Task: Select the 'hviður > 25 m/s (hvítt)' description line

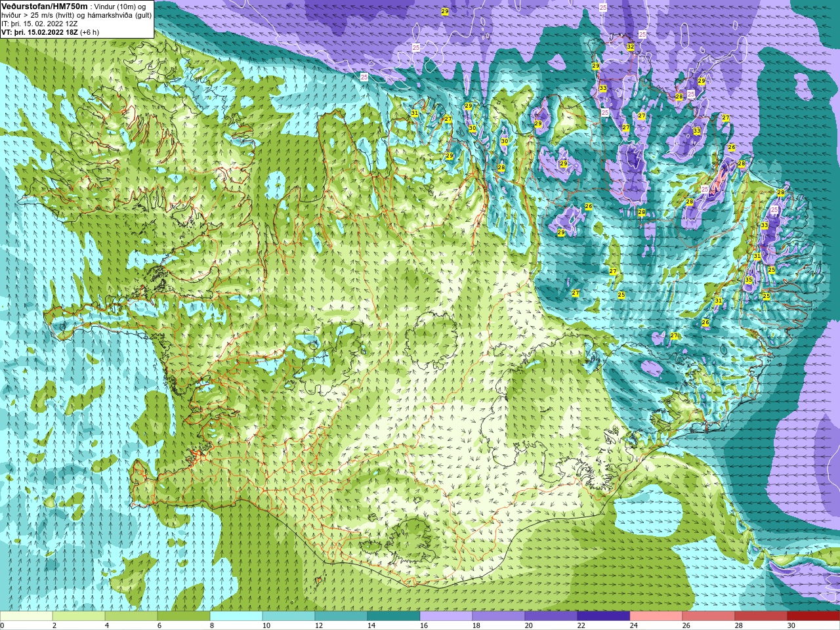Action: 76,15
